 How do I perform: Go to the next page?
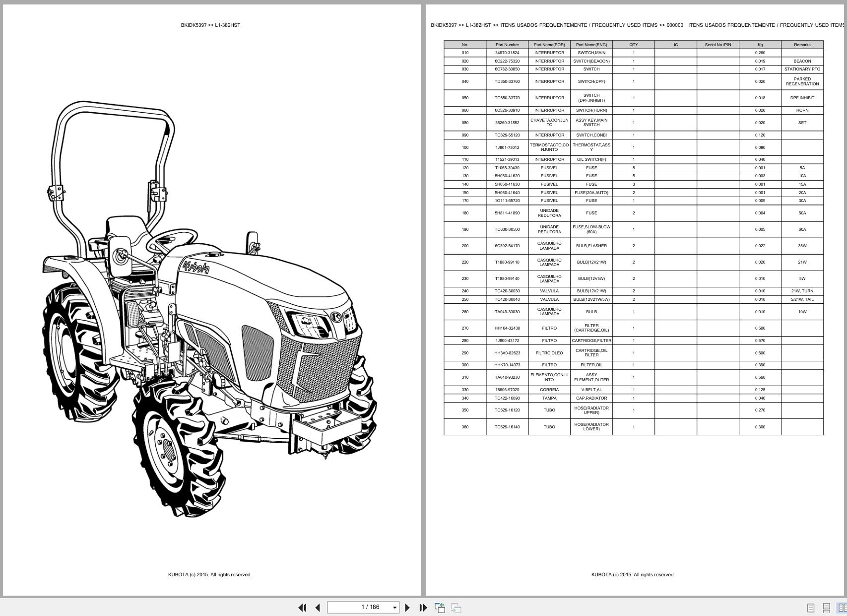(407, 608)
